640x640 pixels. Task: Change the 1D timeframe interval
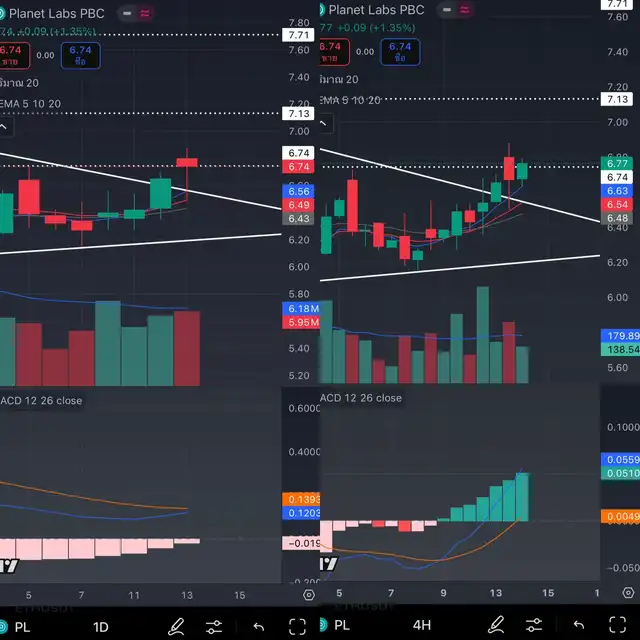click(x=100, y=626)
